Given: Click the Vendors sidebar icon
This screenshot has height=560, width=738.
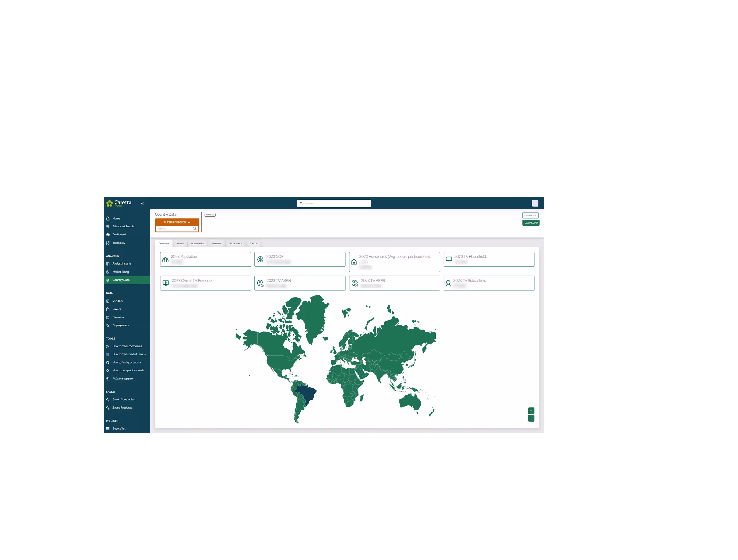Looking at the screenshot, I should pyautogui.click(x=108, y=301).
